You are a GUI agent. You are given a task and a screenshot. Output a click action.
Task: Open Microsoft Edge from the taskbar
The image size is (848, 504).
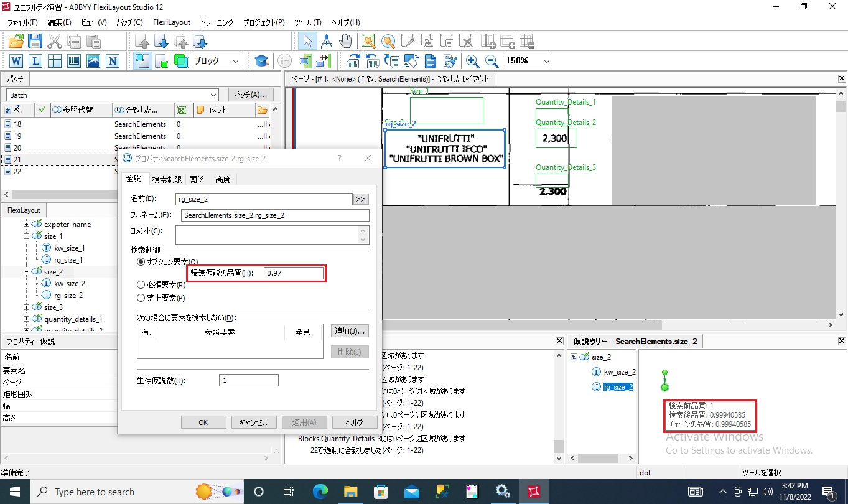[x=320, y=492]
